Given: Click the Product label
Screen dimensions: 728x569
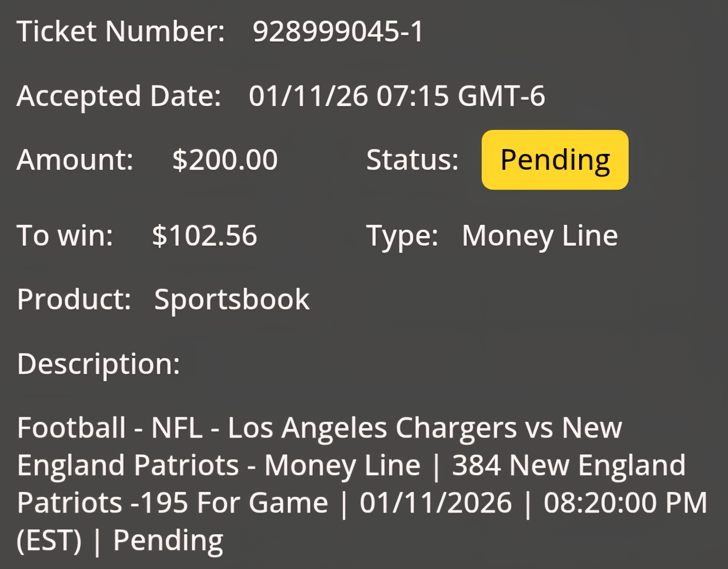Looking at the screenshot, I should pos(74,299).
